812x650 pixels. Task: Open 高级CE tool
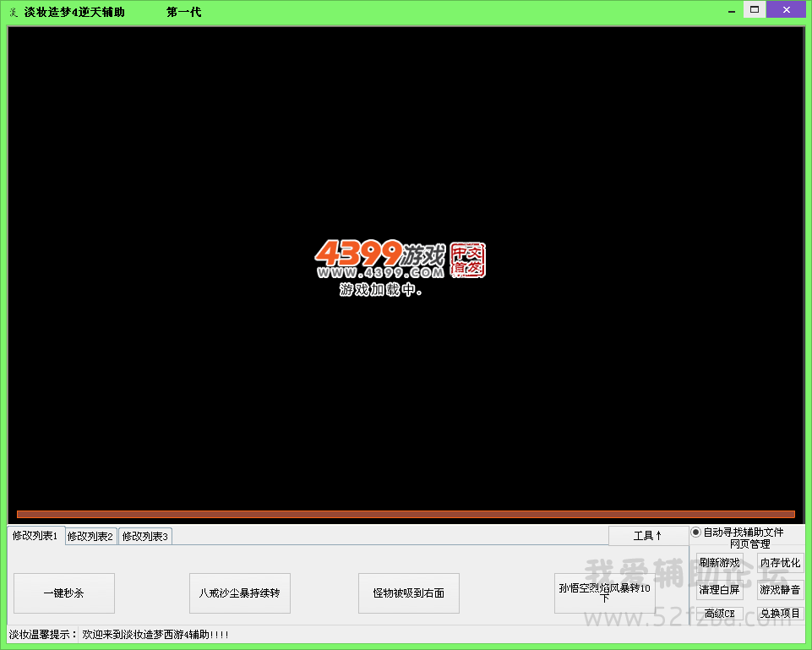pos(719,614)
